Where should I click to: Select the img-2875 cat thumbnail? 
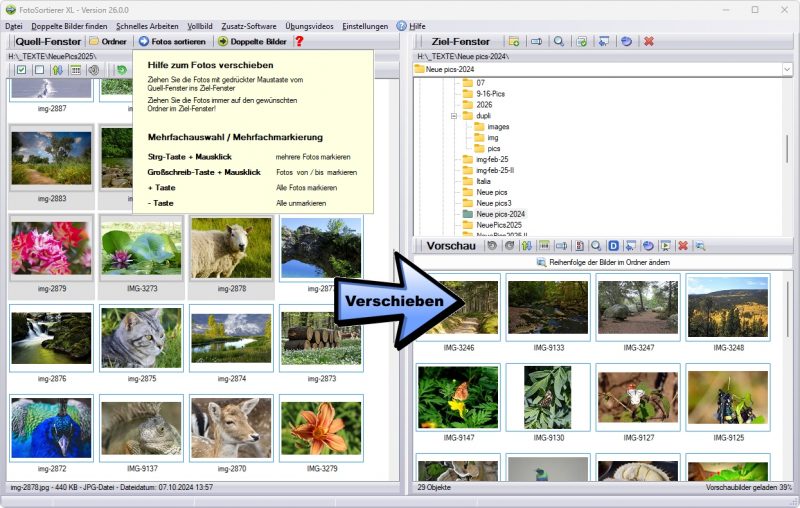click(x=141, y=338)
